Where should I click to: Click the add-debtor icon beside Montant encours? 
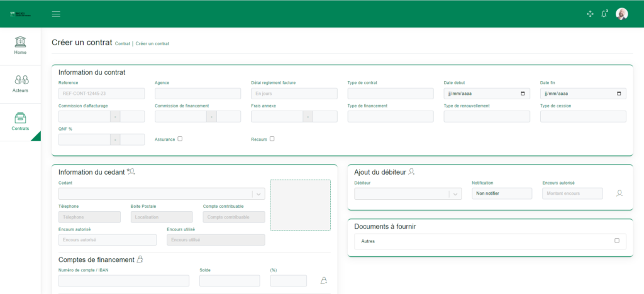coord(619,193)
